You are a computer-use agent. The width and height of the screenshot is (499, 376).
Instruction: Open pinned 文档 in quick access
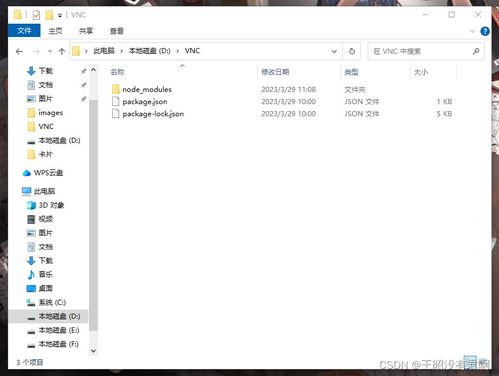(46, 85)
